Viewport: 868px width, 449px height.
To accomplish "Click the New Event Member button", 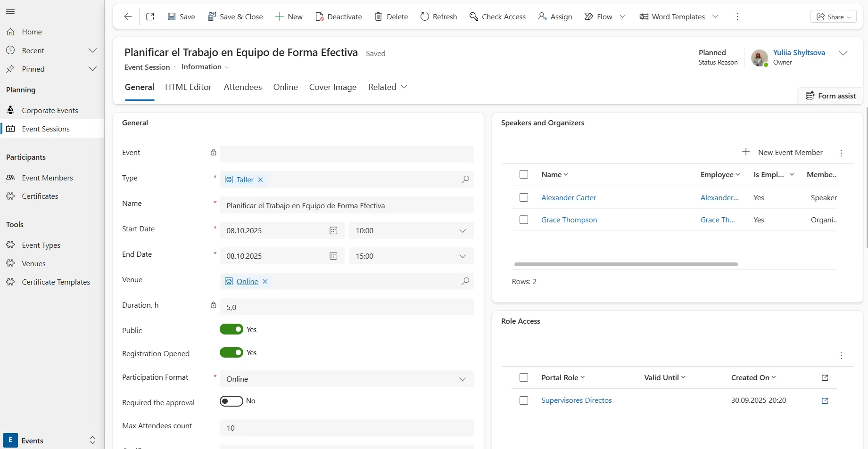I will [783, 152].
